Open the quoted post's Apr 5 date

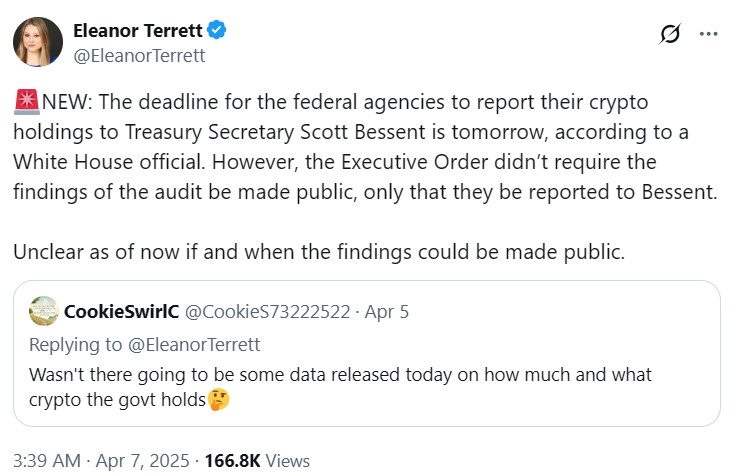(x=387, y=311)
